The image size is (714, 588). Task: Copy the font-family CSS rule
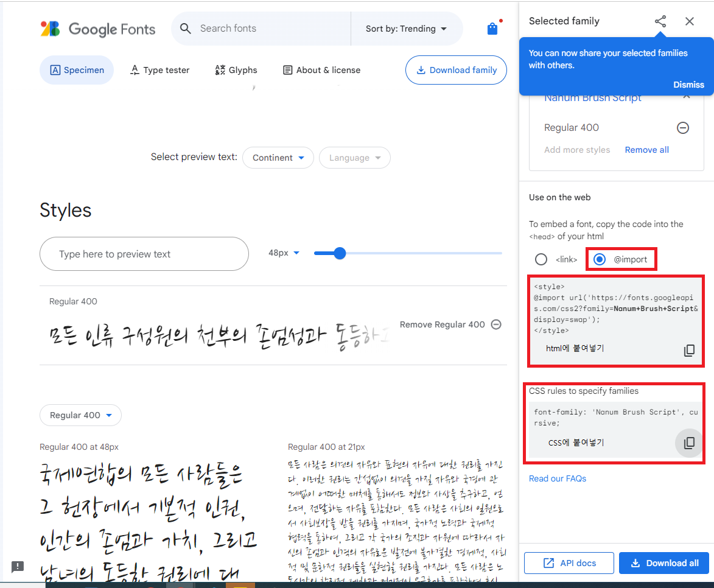coord(689,443)
